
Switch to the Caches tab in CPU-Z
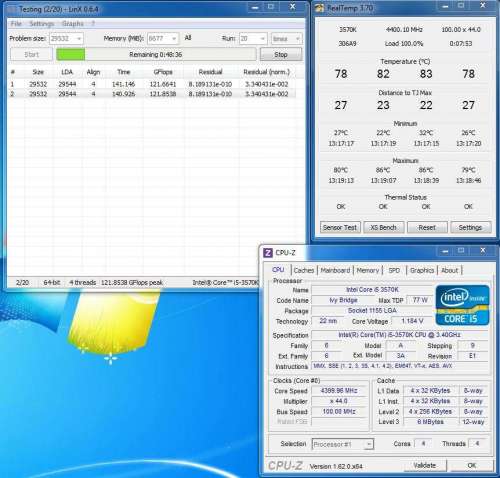(x=304, y=270)
